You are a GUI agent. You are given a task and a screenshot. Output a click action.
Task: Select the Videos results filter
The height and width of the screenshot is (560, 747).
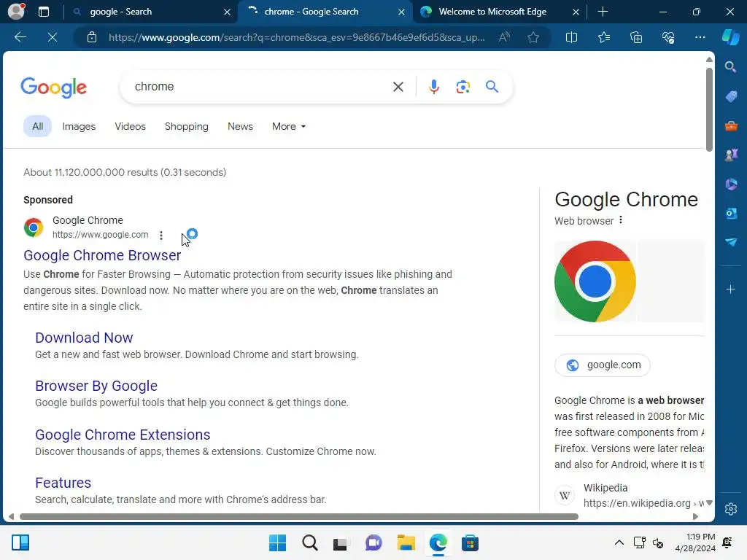coord(130,127)
